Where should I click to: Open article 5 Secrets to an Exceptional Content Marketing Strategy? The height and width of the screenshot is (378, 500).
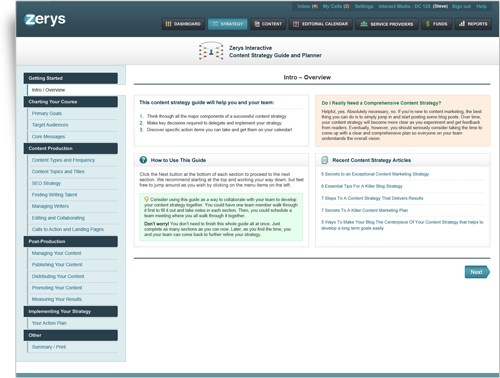pyautogui.click(x=375, y=174)
